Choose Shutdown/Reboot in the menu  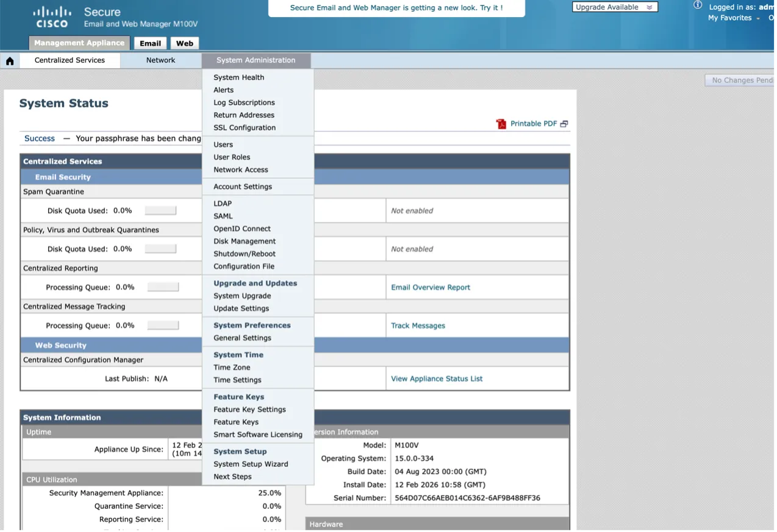(244, 254)
